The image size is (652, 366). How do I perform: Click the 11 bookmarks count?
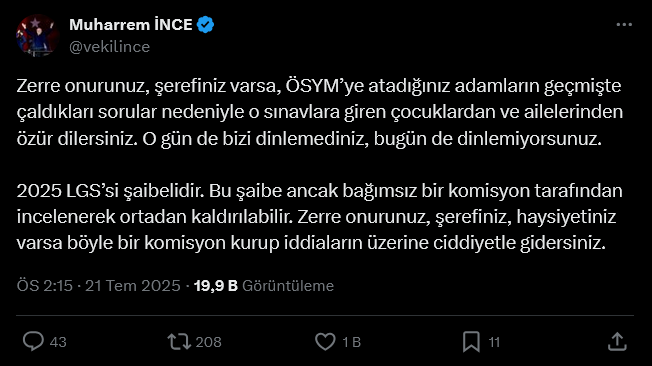pos(494,342)
